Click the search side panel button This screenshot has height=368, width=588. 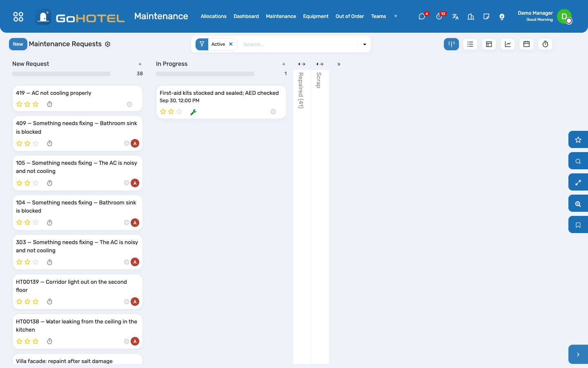578,161
